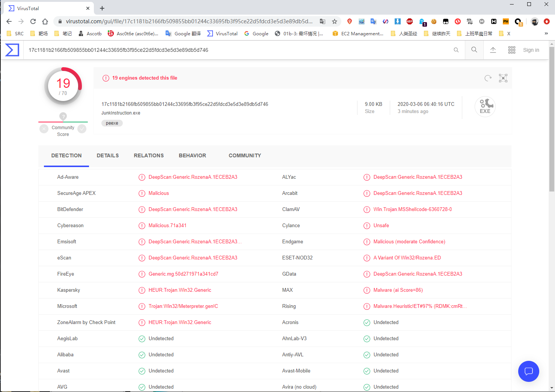Click the JunkInstruction.exe file name
This screenshot has height=392, width=555.
click(x=121, y=113)
